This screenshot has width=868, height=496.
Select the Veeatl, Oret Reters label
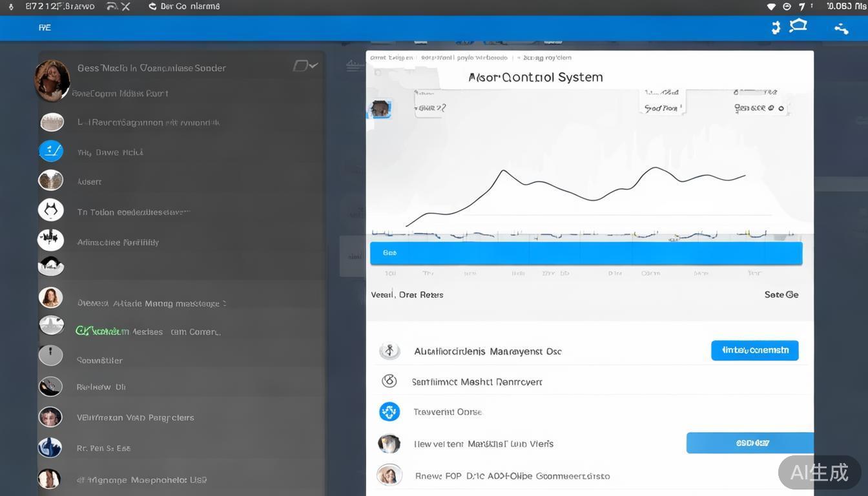click(407, 294)
